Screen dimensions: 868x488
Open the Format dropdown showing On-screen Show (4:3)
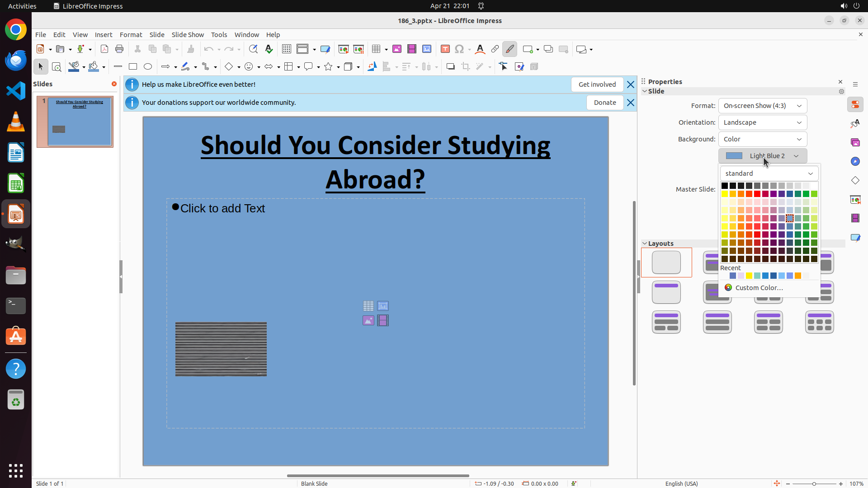[x=762, y=106]
